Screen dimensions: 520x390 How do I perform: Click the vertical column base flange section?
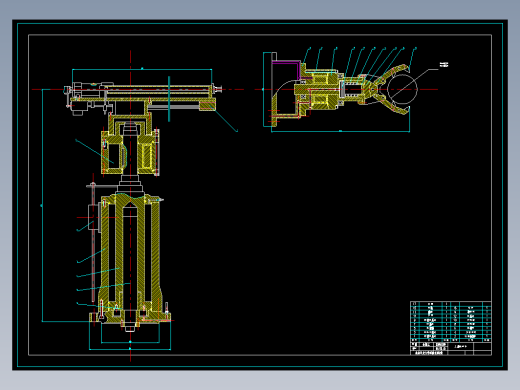(130, 317)
